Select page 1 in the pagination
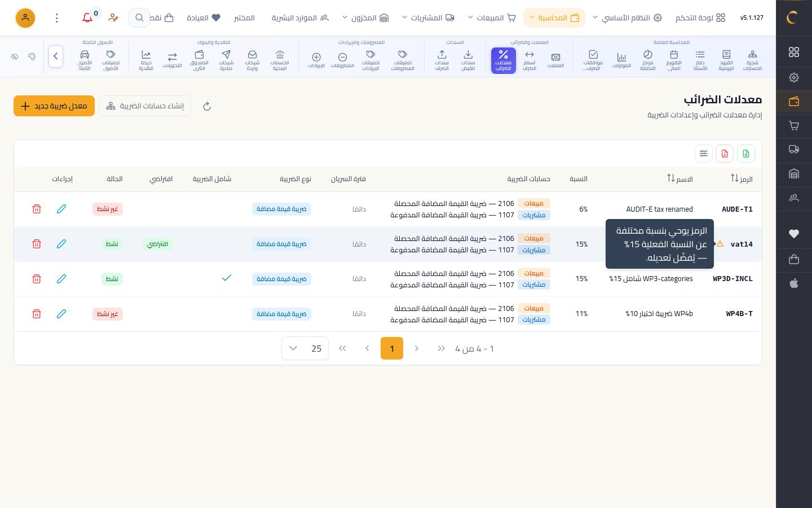The width and height of the screenshot is (812, 508). tap(392, 348)
